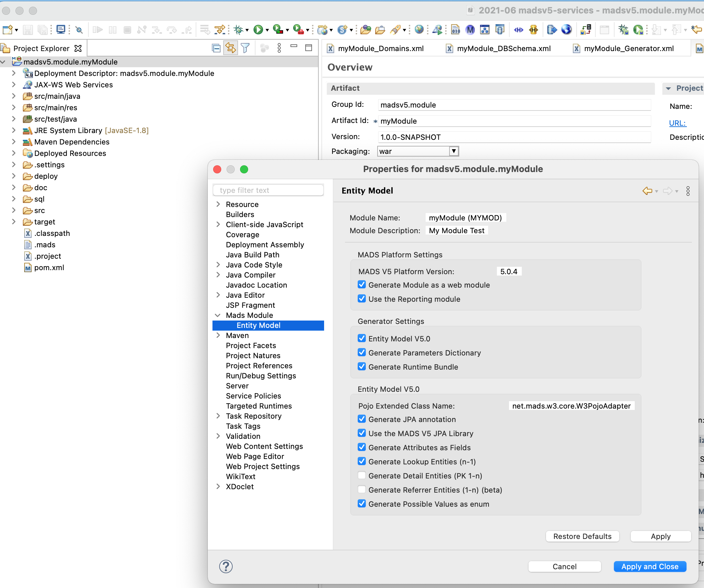Open the myModule_Generator.xml editor tab

(628, 48)
